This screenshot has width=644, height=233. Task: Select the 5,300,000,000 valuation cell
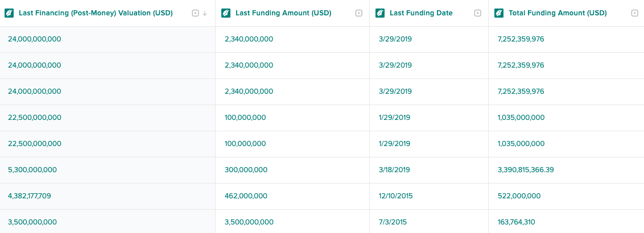point(108,170)
